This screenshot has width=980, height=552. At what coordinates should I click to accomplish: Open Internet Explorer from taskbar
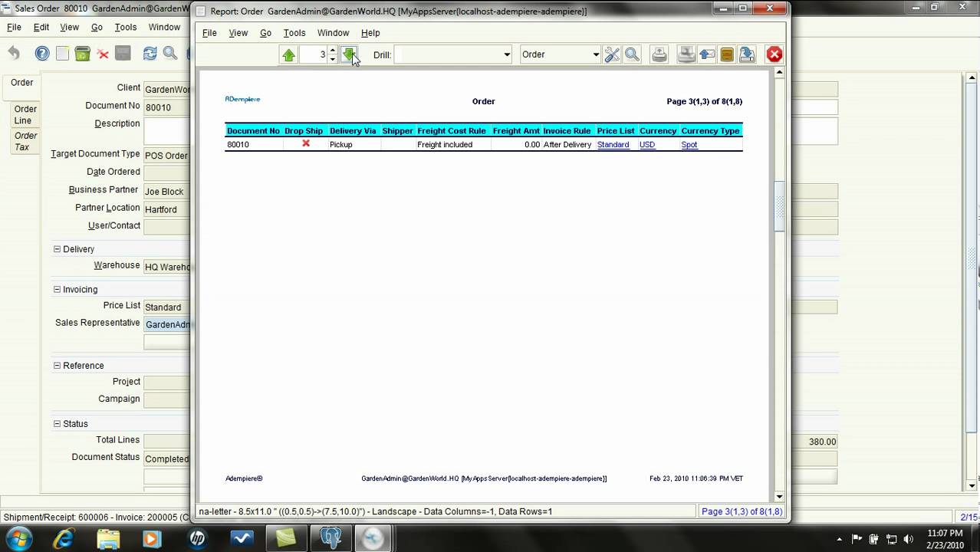tap(64, 538)
